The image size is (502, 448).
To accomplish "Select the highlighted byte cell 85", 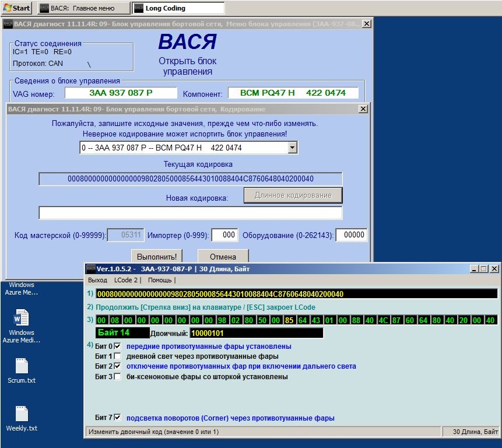I will [x=289, y=320].
